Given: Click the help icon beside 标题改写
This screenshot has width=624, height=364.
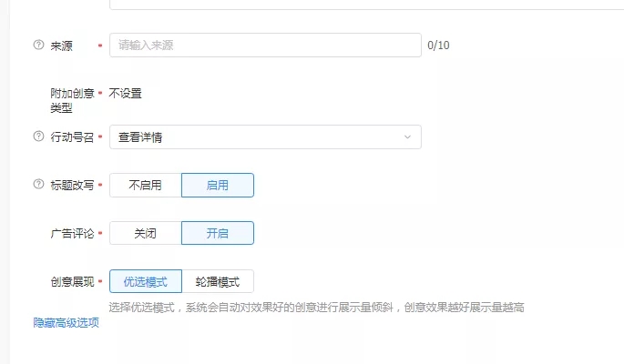Looking at the screenshot, I should (x=38, y=185).
